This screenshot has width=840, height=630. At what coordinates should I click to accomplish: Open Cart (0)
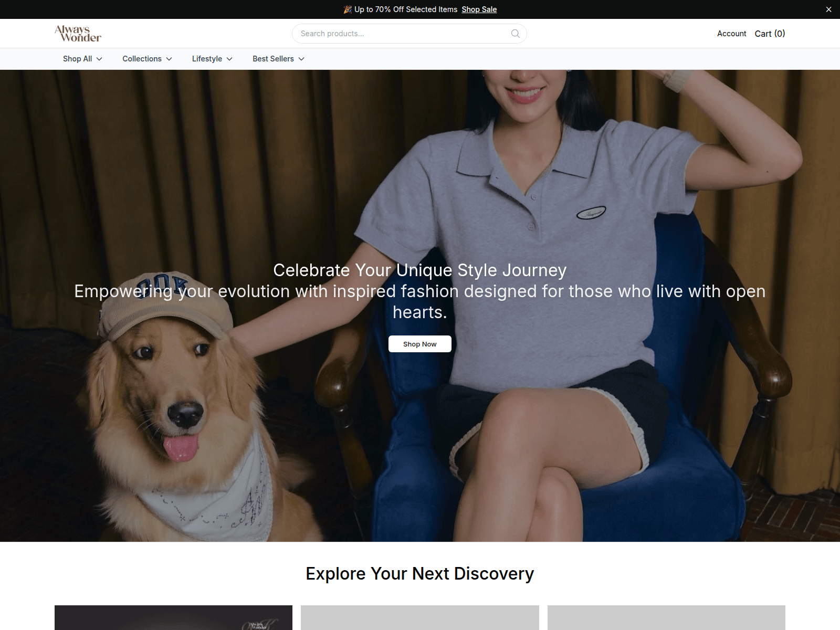tap(770, 34)
